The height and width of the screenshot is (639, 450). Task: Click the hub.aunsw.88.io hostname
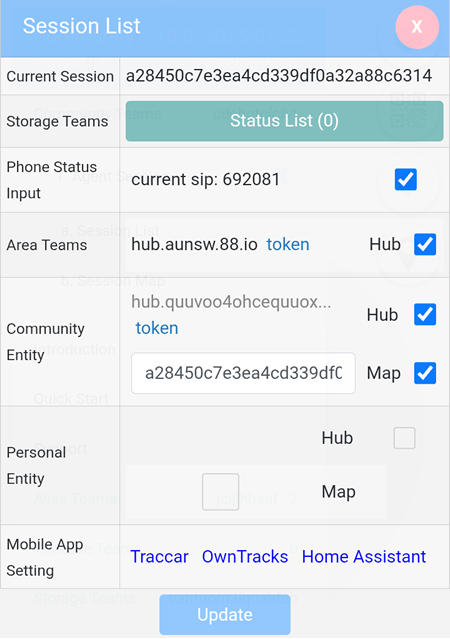(194, 245)
